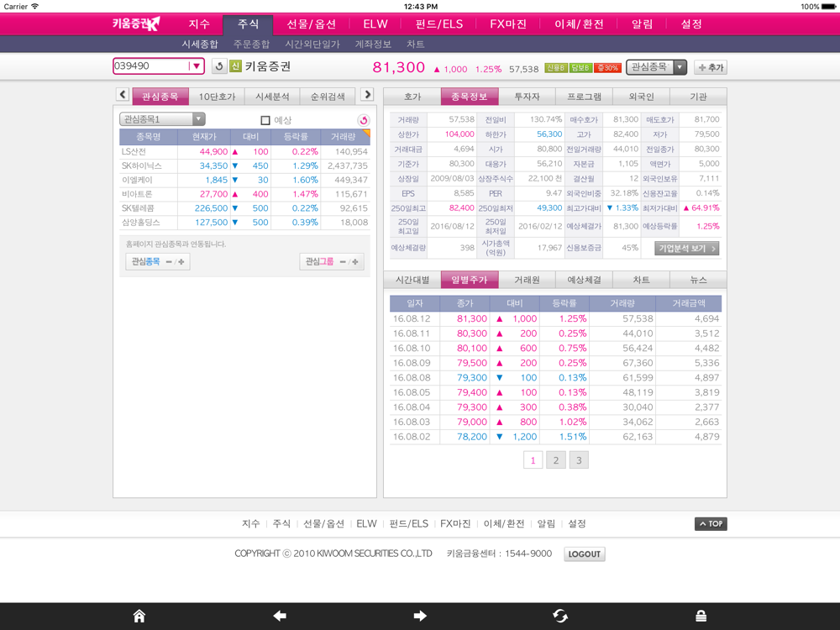840x630 pixels.
Task: Switch to the 순위검색 tab
Action: (x=328, y=97)
